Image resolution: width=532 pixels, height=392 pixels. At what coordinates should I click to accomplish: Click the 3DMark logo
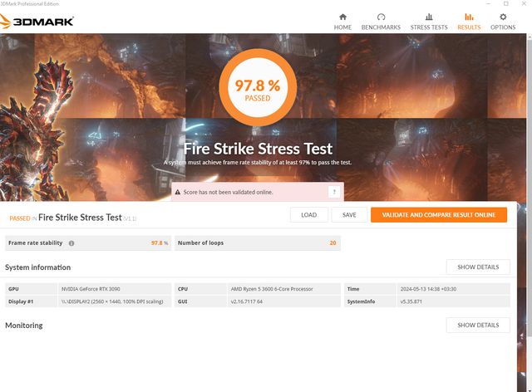point(37,20)
